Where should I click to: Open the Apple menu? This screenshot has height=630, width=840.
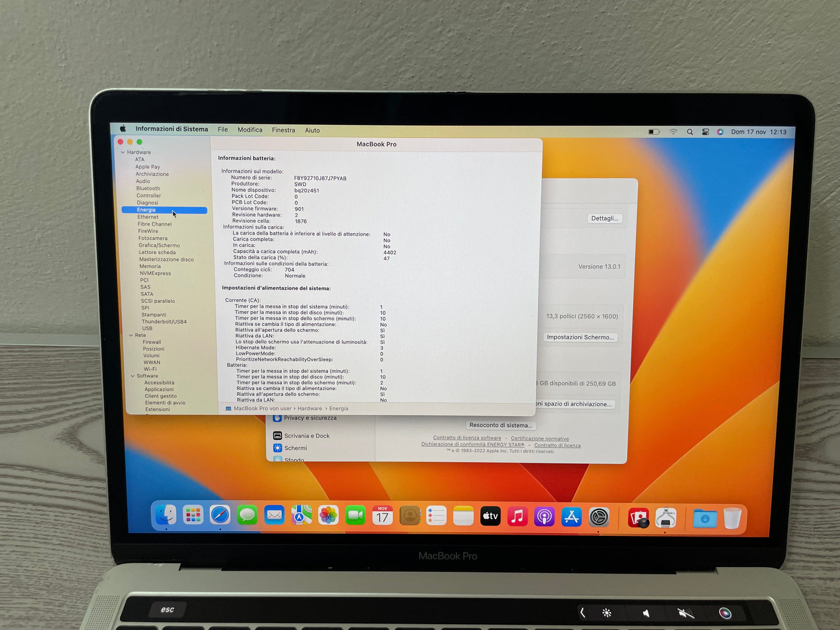[123, 128]
